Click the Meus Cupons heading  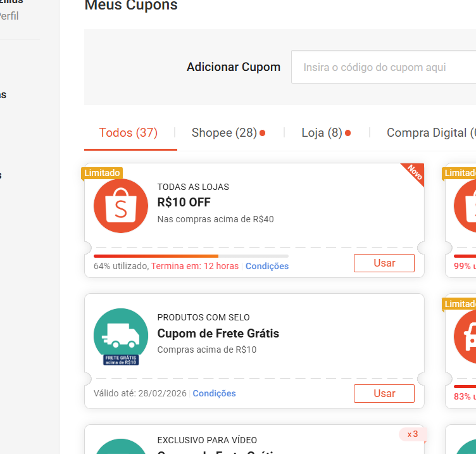coord(131,5)
